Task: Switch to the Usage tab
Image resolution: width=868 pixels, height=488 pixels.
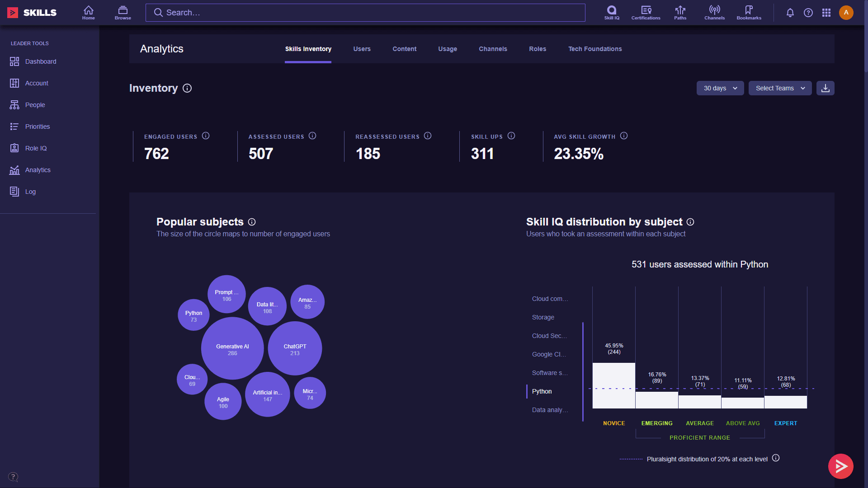Action: pyautogui.click(x=448, y=49)
